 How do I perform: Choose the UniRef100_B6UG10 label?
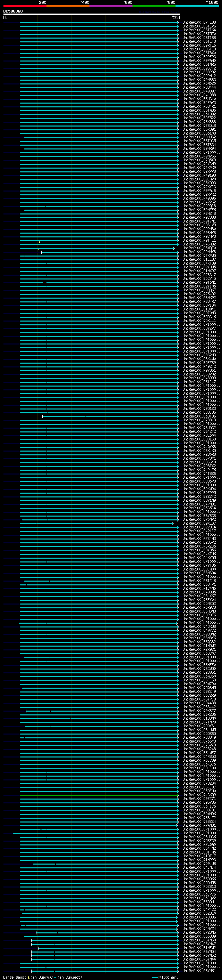pyautogui.click(x=199, y=99)
